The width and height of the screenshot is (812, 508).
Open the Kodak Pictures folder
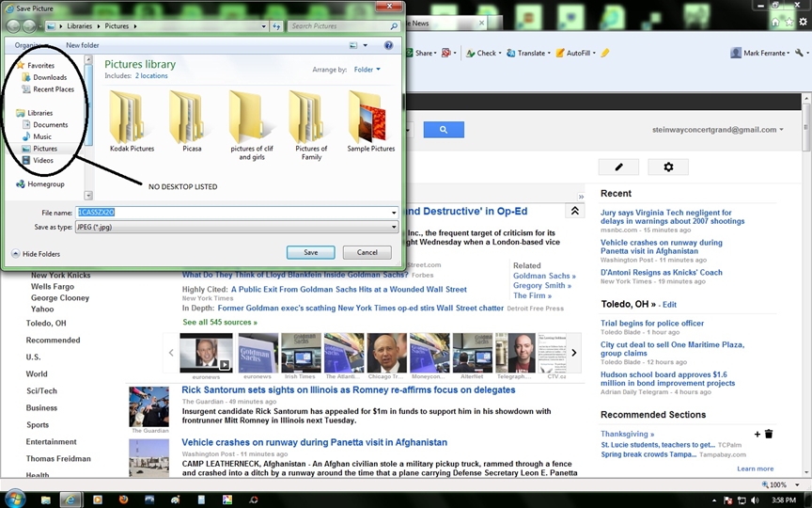(132, 121)
